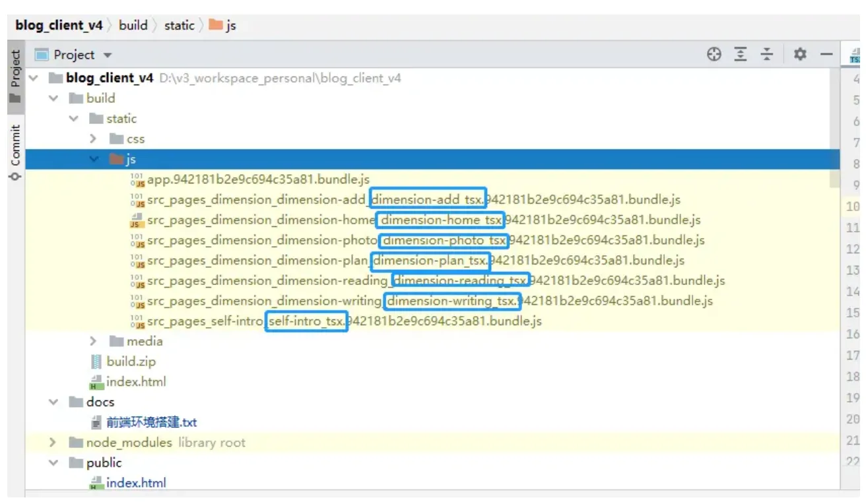The image size is (866, 504).
Task: Collapse the blog_client_v4 root node
Action: (x=34, y=78)
